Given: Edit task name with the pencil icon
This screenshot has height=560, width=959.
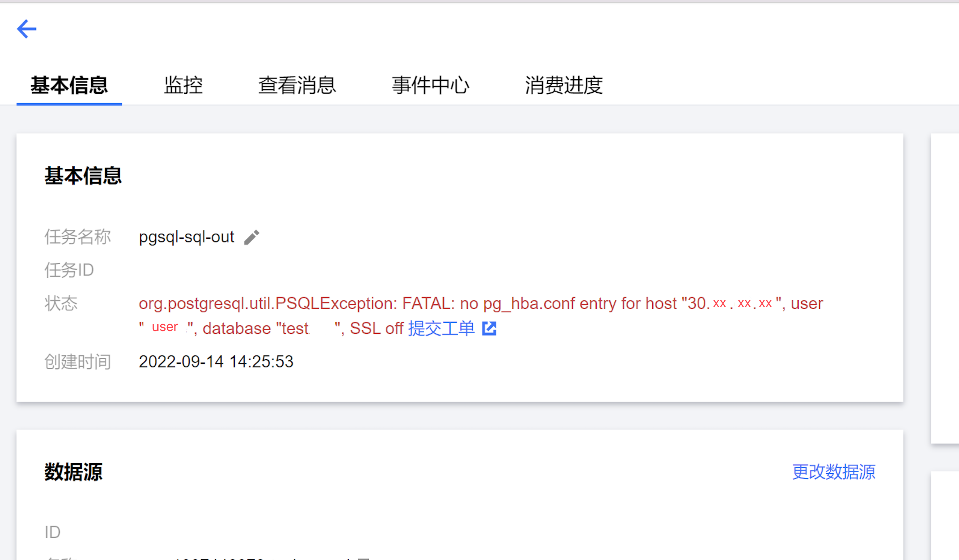Looking at the screenshot, I should 252,237.
